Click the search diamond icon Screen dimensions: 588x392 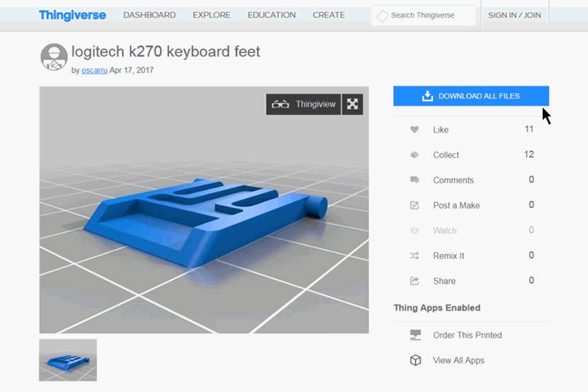tap(382, 16)
